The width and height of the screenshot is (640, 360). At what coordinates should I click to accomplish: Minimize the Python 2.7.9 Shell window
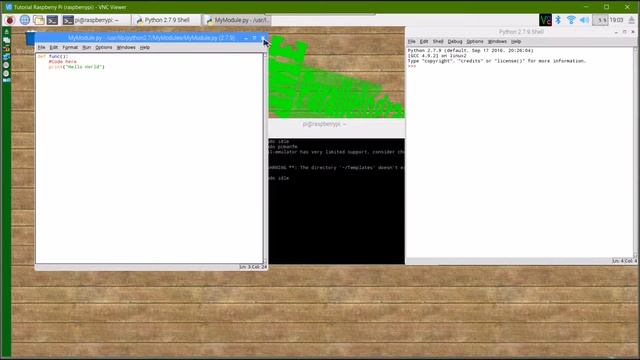616,32
